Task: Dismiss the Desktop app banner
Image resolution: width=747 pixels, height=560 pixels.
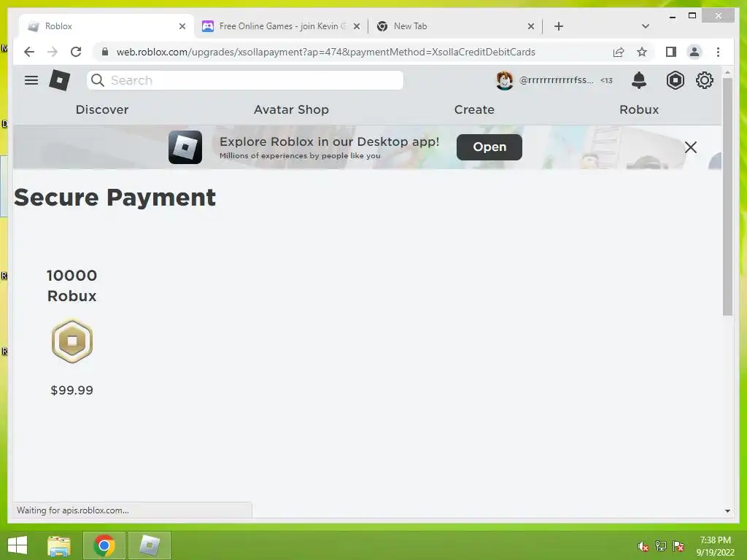Action: (690, 147)
